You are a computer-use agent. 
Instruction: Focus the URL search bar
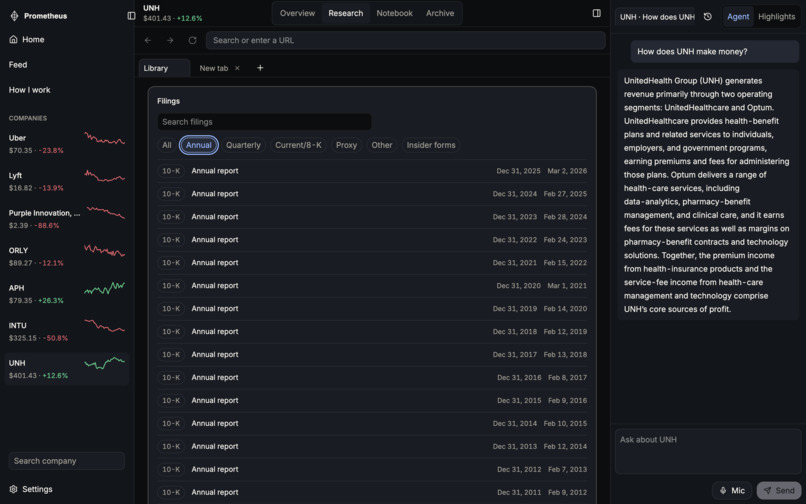tap(406, 40)
